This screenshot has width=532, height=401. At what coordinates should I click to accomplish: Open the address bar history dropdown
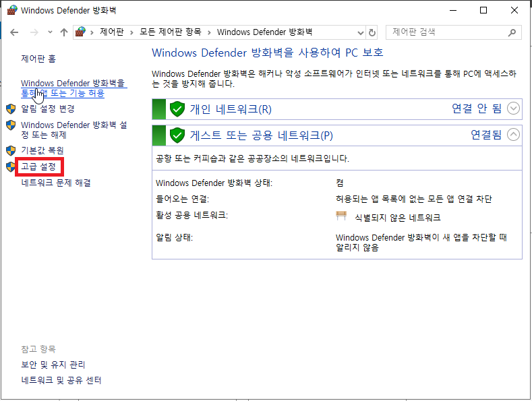click(361, 32)
